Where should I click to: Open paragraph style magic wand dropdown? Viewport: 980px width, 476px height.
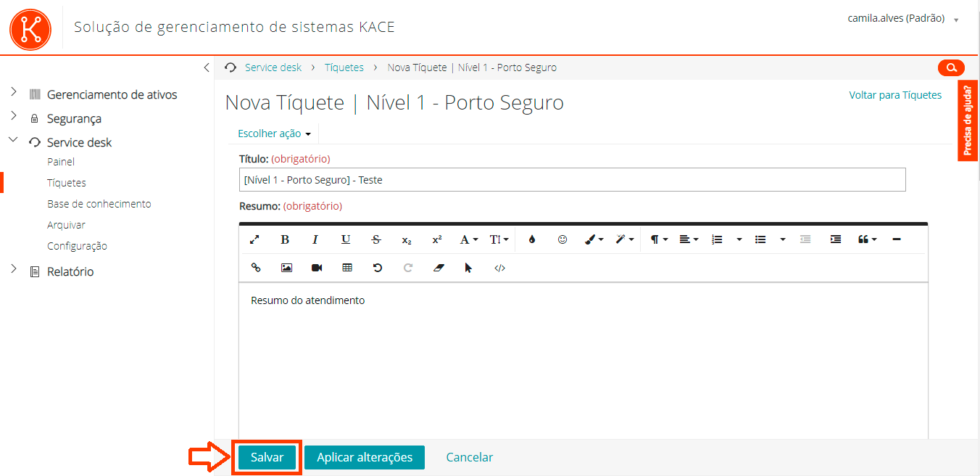click(625, 239)
